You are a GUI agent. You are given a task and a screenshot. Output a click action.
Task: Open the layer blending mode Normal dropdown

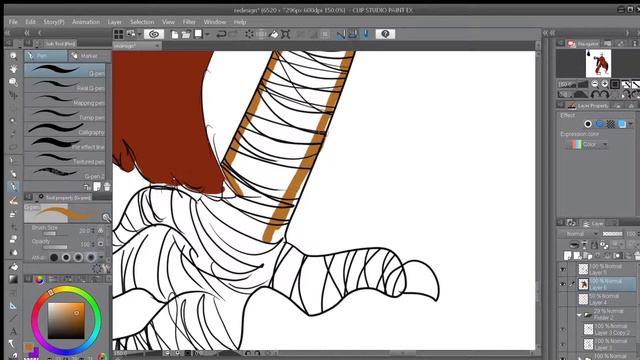point(579,234)
